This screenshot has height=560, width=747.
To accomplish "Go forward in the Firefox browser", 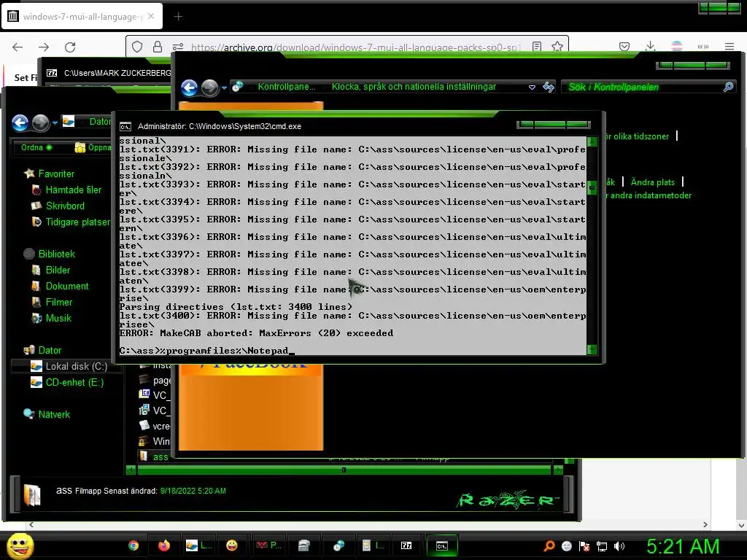I will (x=44, y=47).
